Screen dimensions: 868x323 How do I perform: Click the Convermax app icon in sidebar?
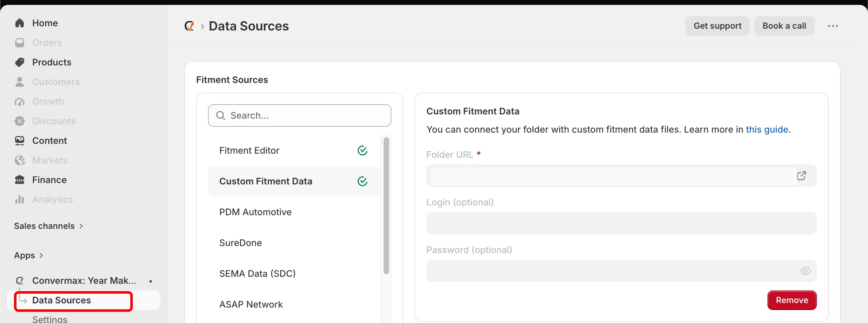[x=20, y=281]
